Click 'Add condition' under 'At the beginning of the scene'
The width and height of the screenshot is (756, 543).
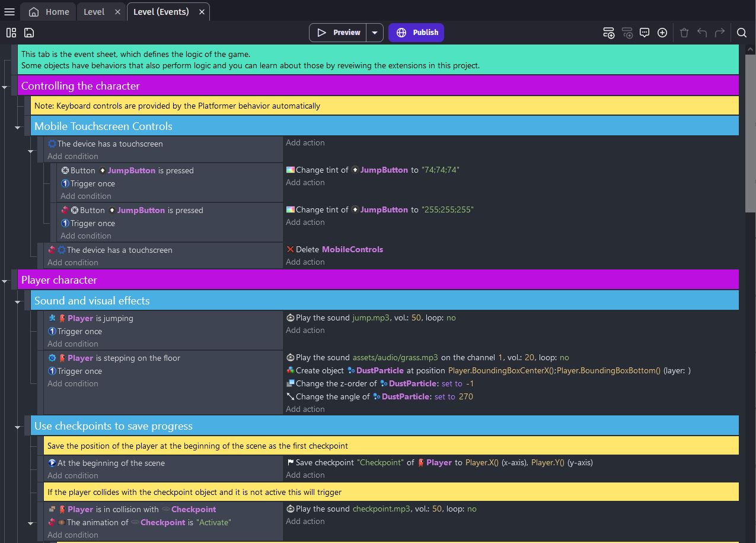pos(73,475)
